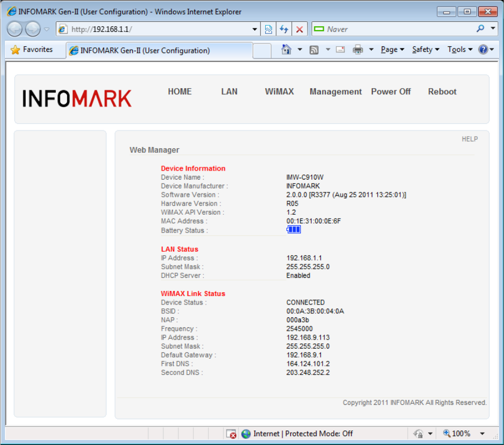Expand the feeds dropdown arrow
This screenshot has height=445, width=504.
click(x=328, y=50)
